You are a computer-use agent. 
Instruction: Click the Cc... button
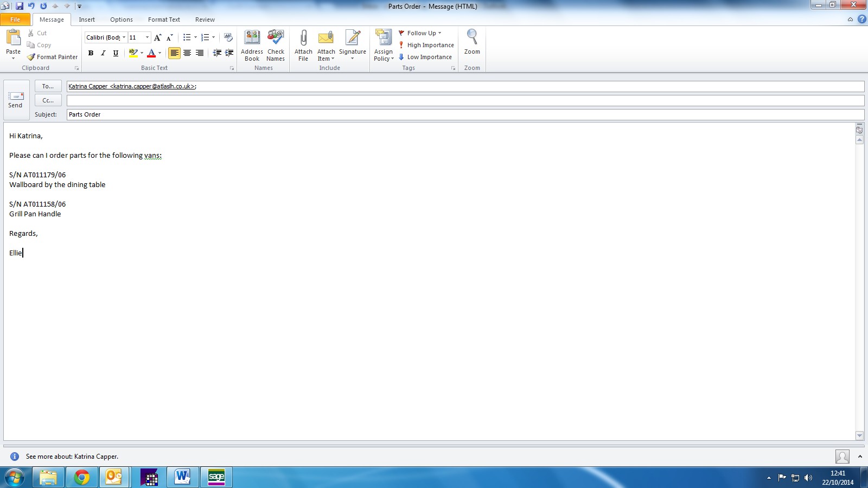[48, 100]
